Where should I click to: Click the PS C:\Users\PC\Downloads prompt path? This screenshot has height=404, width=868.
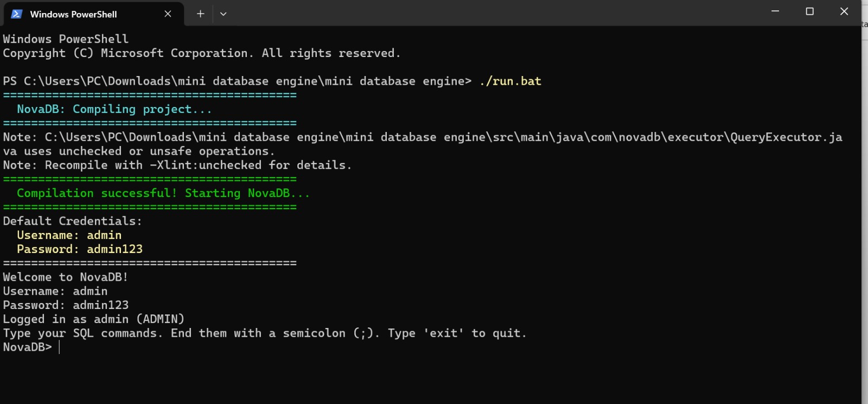click(x=237, y=81)
